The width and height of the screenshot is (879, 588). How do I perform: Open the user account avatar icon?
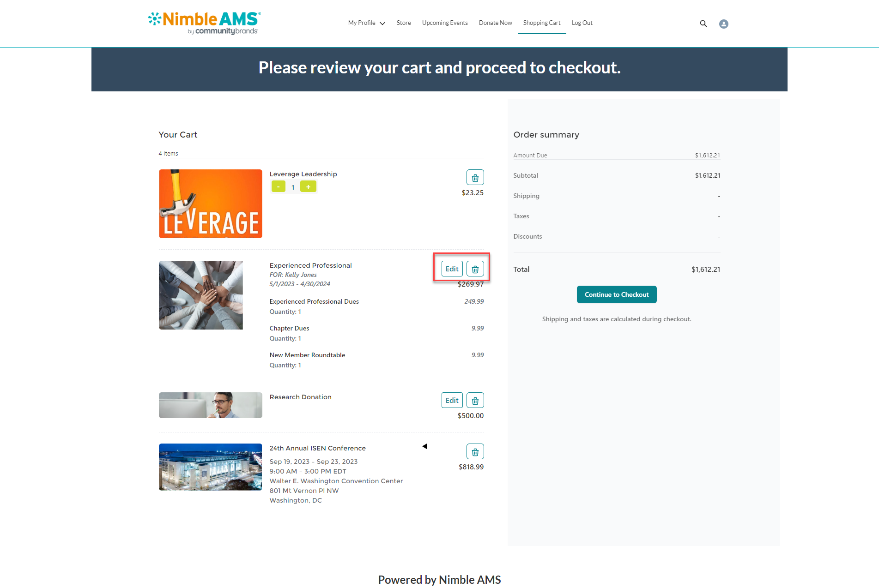click(723, 24)
